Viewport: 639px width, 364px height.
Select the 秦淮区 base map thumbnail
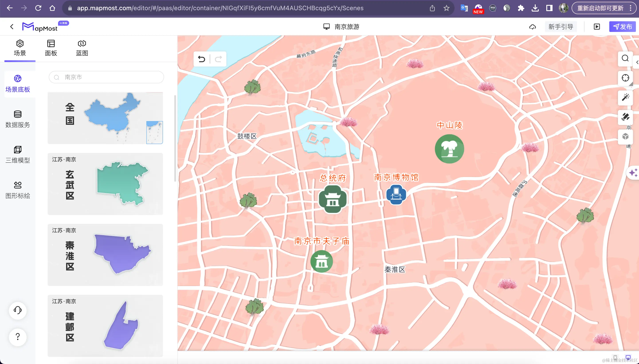tap(105, 255)
